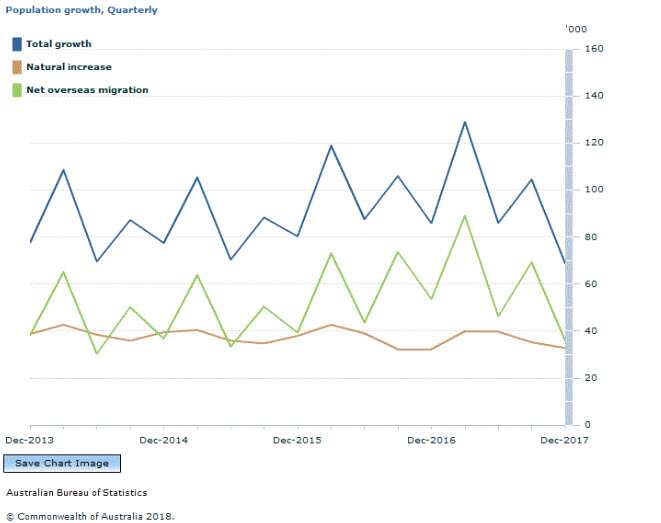The image size is (661, 523).
Task: Click the Save Chart Image button
Action: (62, 463)
